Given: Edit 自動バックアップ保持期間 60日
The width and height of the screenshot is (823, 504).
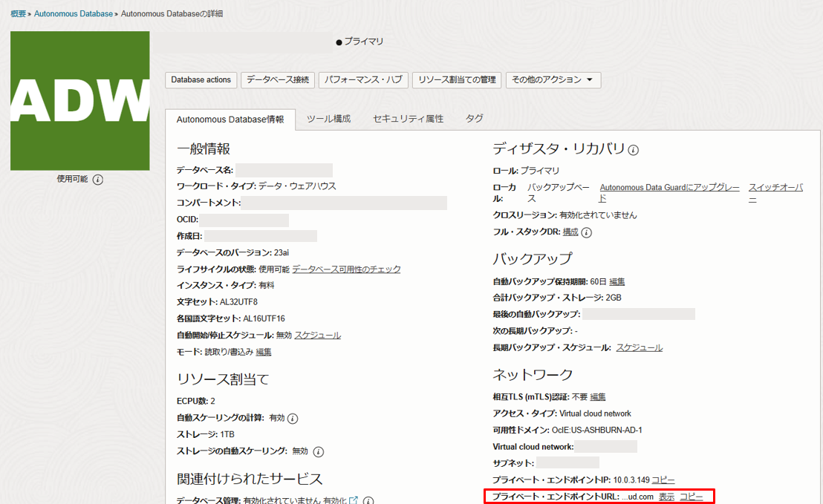Looking at the screenshot, I should pyautogui.click(x=617, y=281).
